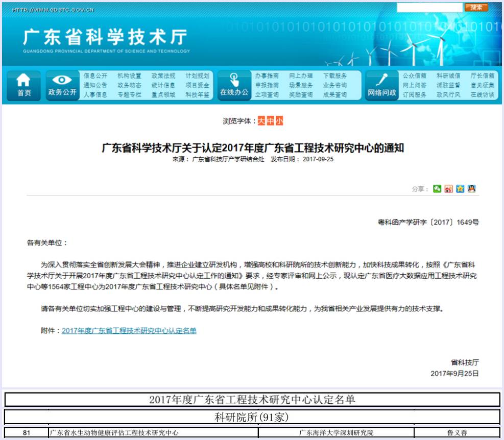This screenshot has height=440, width=504.
Task: Open the 申报指南 link
Action: [x=267, y=85]
